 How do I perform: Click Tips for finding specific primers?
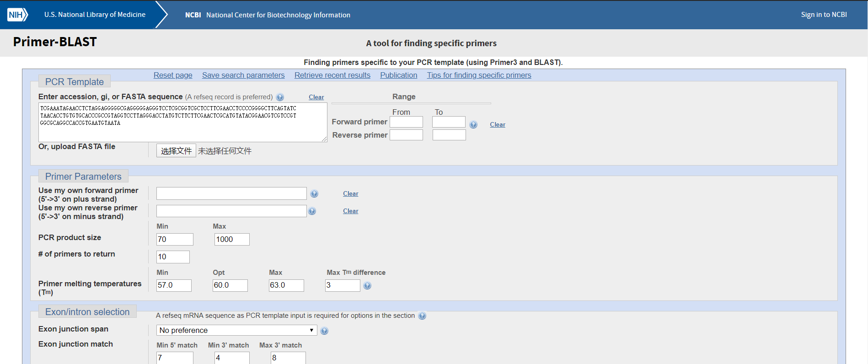(x=479, y=75)
